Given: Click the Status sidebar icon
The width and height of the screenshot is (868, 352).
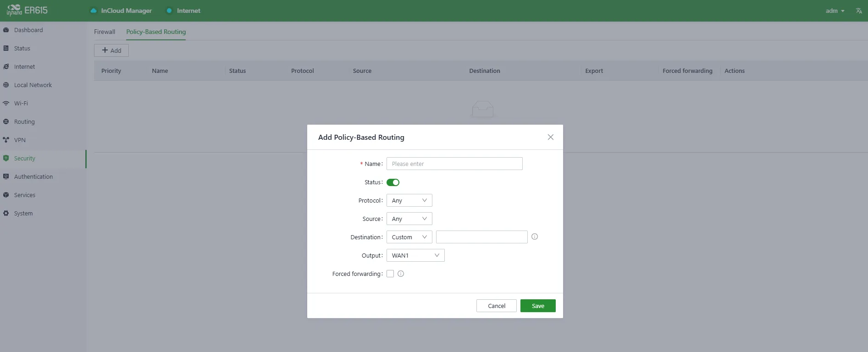Looking at the screenshot, I should tap(6, 48).
